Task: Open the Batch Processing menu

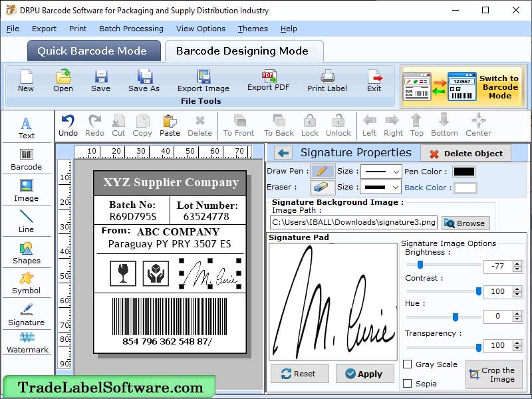Action: pyautogui.click(x=131, y=29)
